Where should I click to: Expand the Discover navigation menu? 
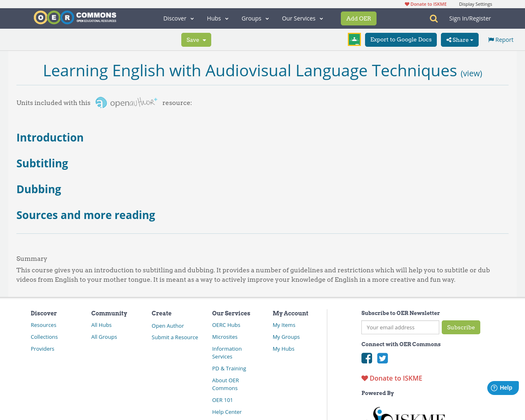point(177,18)
